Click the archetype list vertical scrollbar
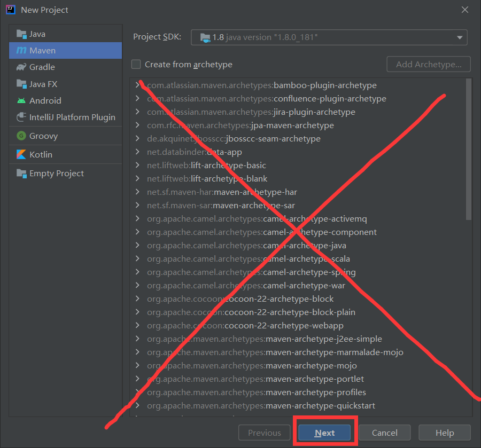This screenshot has height=448, width=481. pos(468,149)
